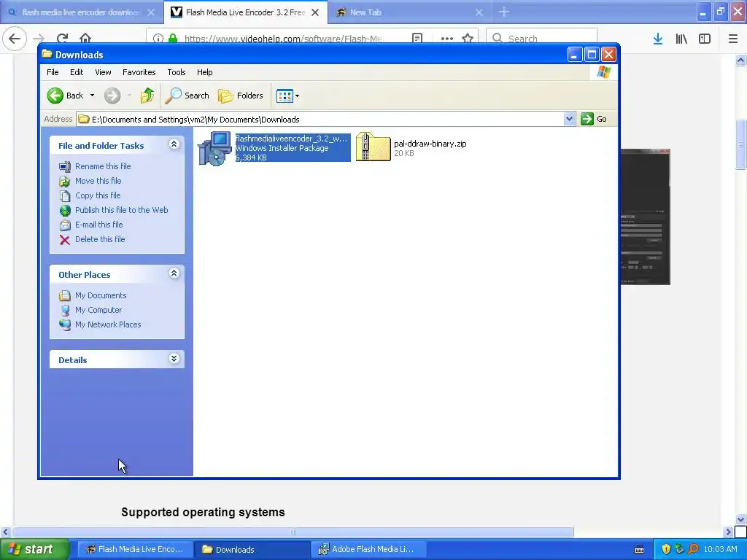Click the dark screenshot thumbnail on webpage
Screen dimensions: 747x560
click(x=646, y=217)
